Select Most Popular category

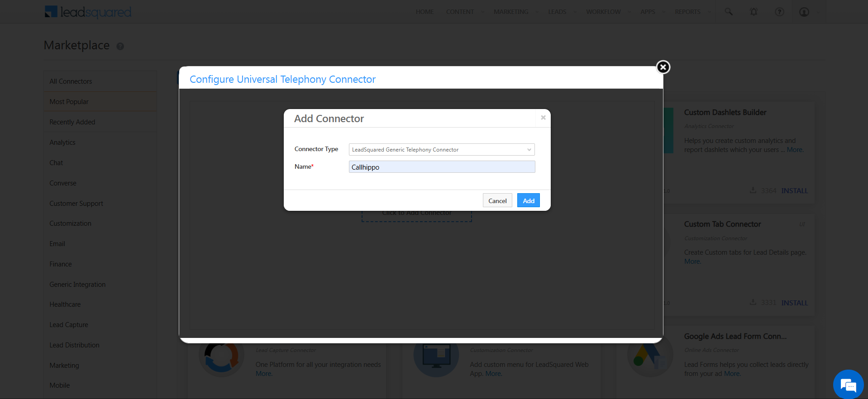coord(100,102)
